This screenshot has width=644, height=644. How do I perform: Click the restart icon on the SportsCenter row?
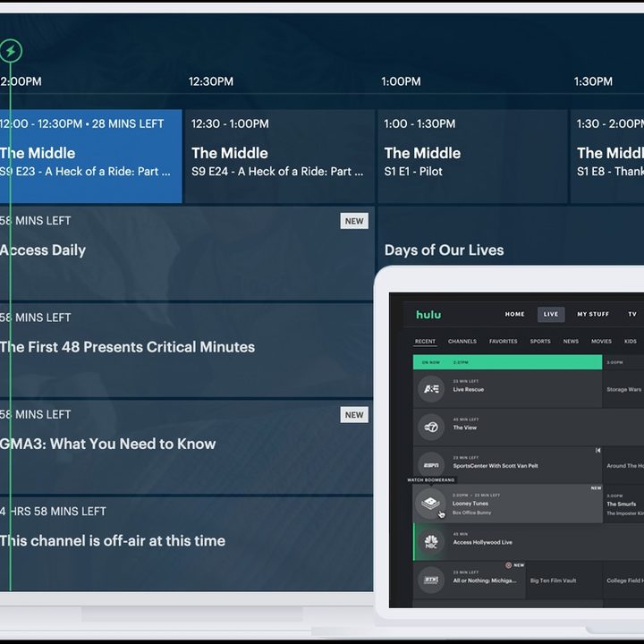[x=598, y=451]
